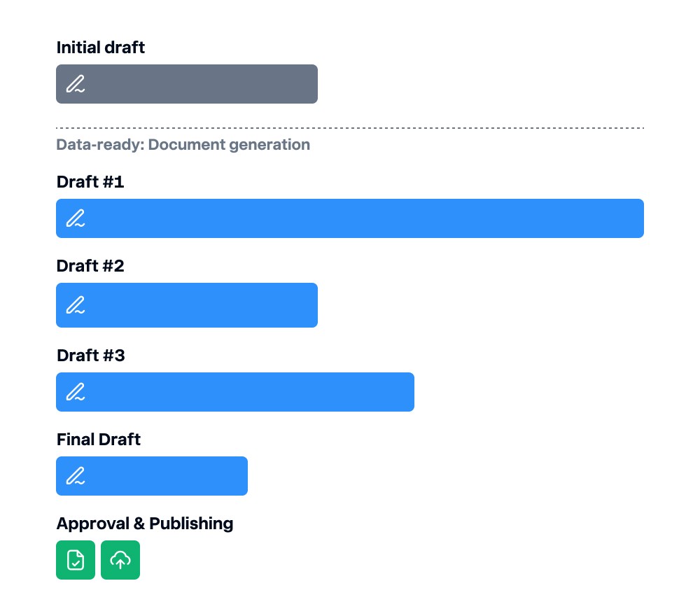Click the pen icon in Initial draft bar
700x616 pixels.
(x=76, y=84)
